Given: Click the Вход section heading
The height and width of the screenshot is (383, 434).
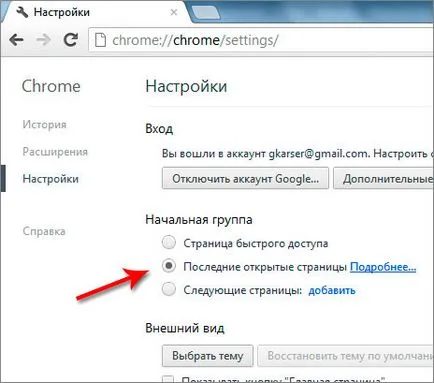Looking at the screenshot, I should coord(159,128).
